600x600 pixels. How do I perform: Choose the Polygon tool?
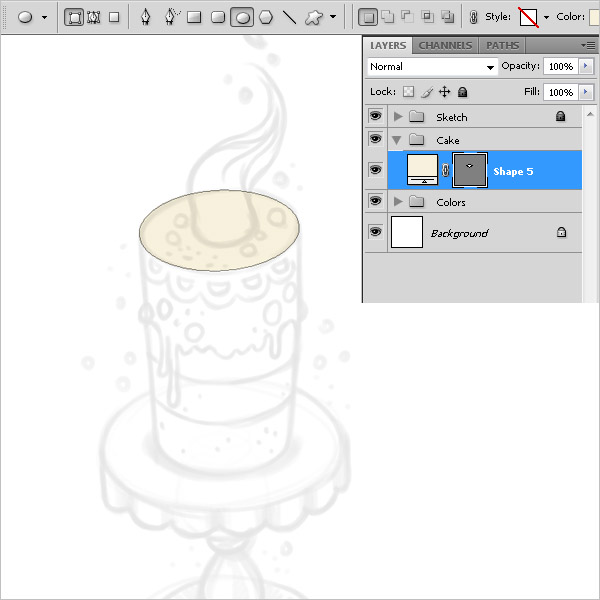[266, 17]
